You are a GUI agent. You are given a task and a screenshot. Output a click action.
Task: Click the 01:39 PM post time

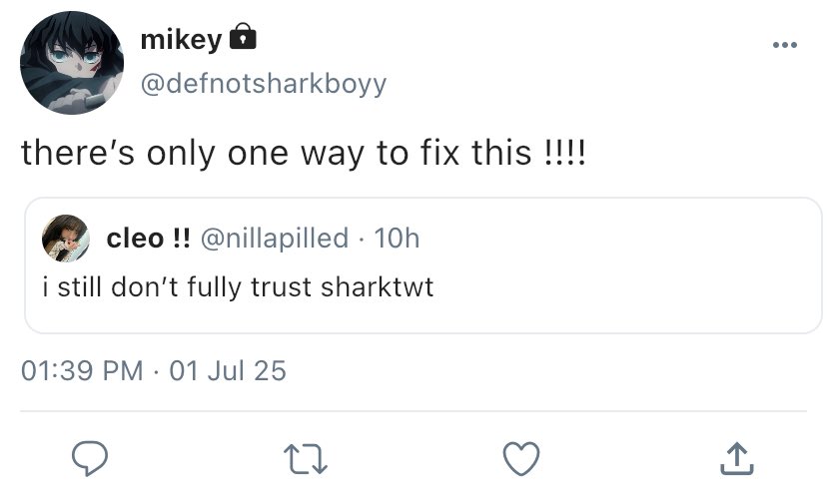click(82, 371)
